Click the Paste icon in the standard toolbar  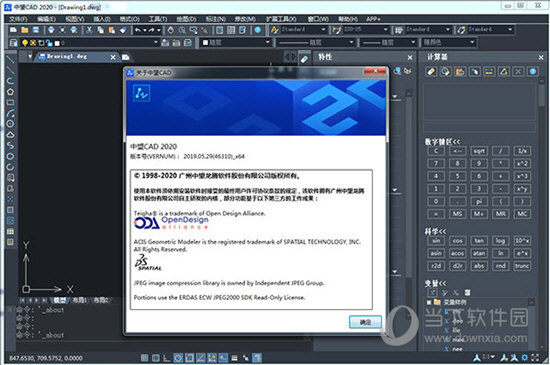[x=112, y=30]
